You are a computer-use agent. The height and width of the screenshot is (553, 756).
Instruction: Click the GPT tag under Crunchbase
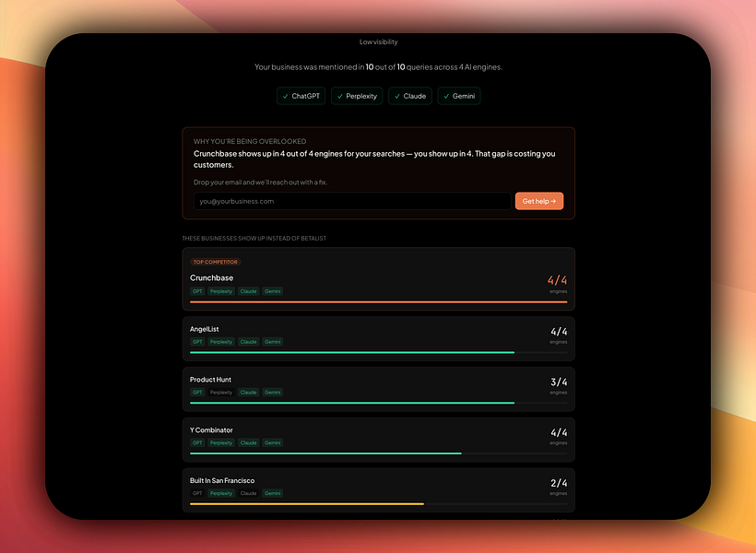pos(197,291)
